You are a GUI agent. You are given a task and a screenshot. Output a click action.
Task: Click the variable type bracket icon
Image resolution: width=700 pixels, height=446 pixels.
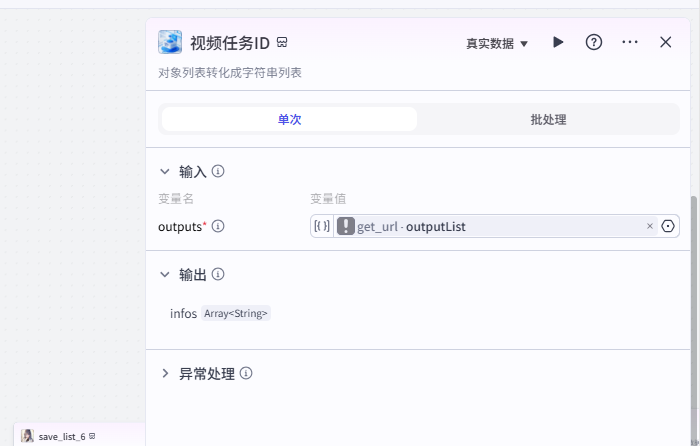(x=321, y=226)
